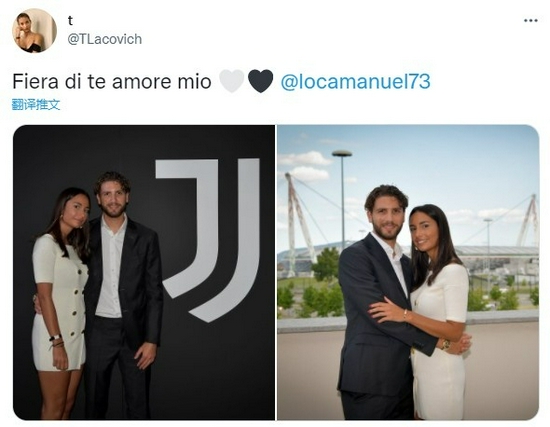This screenshot has width=550, height=427.
Task: Click the white heart emoji in tweet
Action: coord(232,81)
